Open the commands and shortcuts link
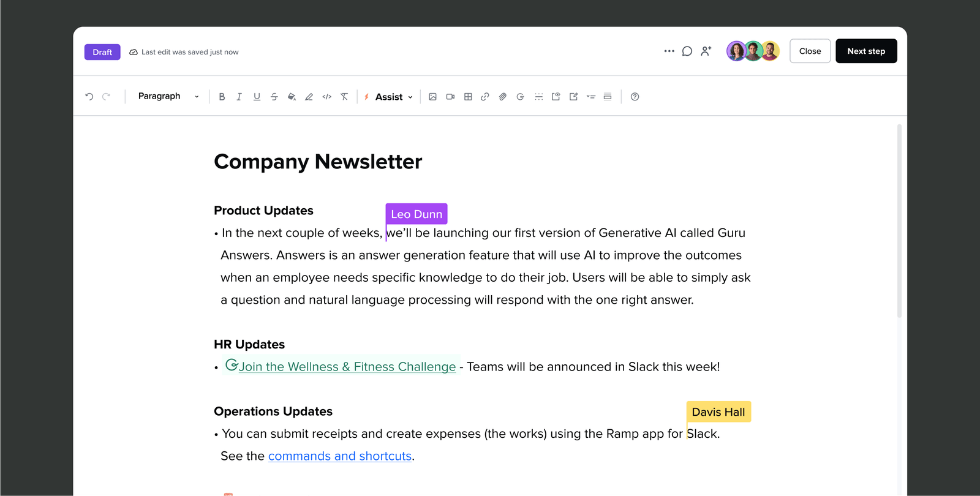980x496 pixels. pyautogui.click(x=340, y=456)
